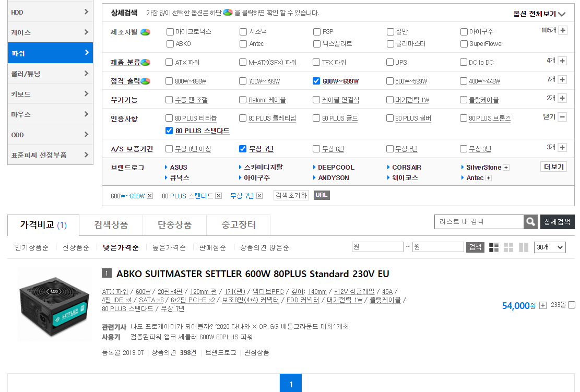Expand the 제조사별 105개 plus button
Viewport: 580px width, 392px height.
pyautogui.click(x=563, y=30)
